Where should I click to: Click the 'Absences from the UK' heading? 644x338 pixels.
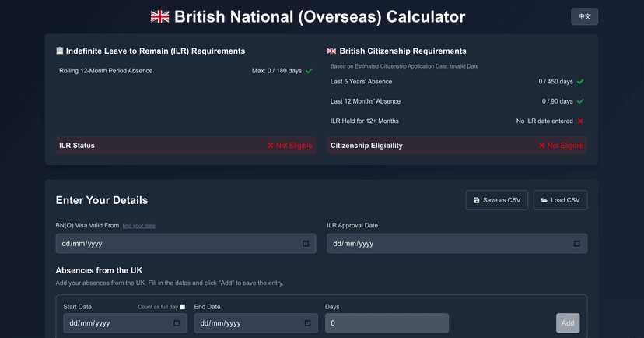(x=99, y=270)
